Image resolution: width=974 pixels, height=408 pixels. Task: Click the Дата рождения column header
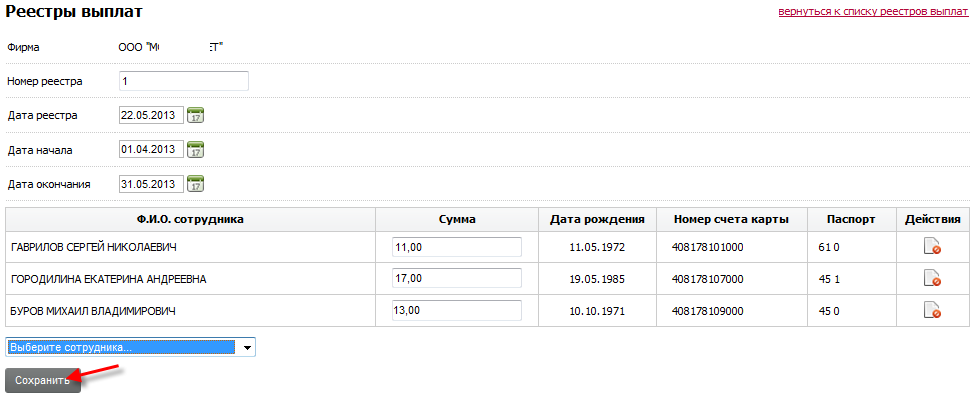(x=597, y=219)
